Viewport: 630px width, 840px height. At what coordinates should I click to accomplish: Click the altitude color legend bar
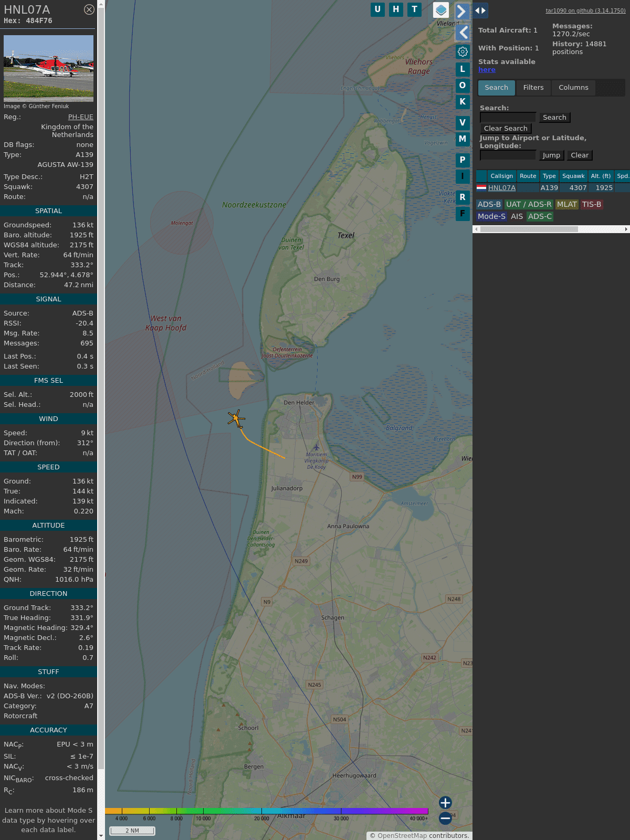267,811
